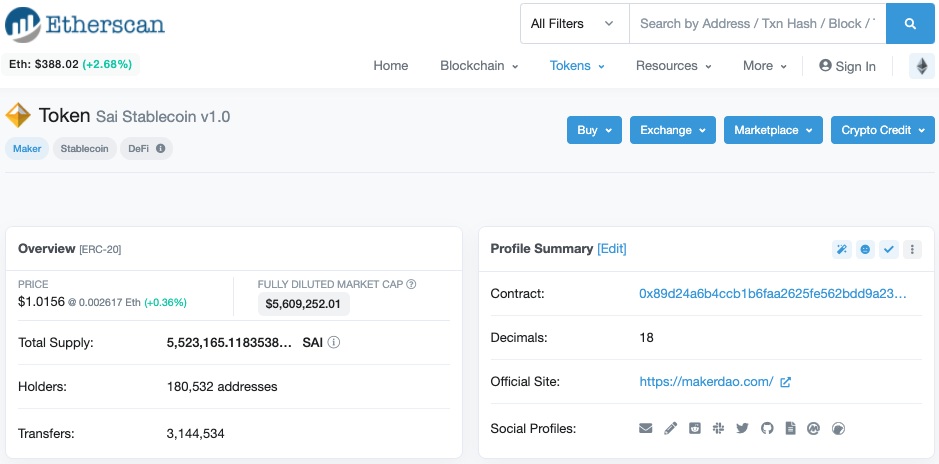Click the email envelope social icon
Viewport: 939px width, 464px height.
point(646,428)
